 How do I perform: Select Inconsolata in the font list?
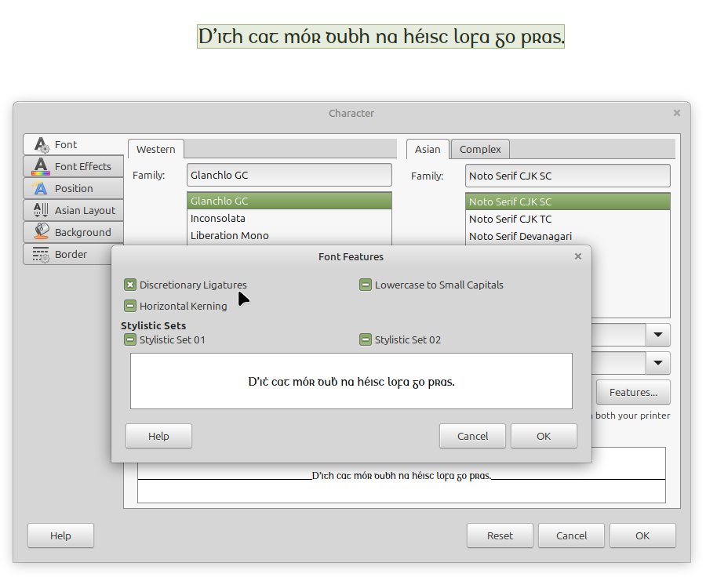click(x=289, y=218)
